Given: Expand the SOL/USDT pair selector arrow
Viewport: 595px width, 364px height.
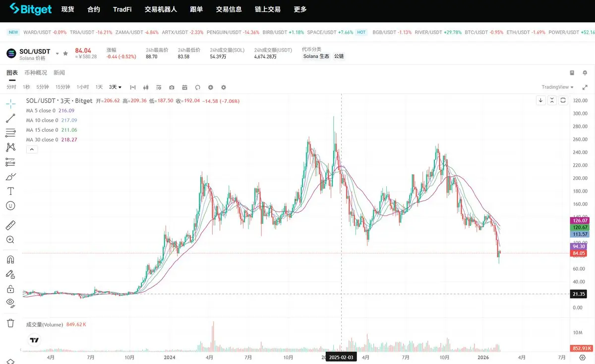Looking at the screenshot, I should coord(57,53).
